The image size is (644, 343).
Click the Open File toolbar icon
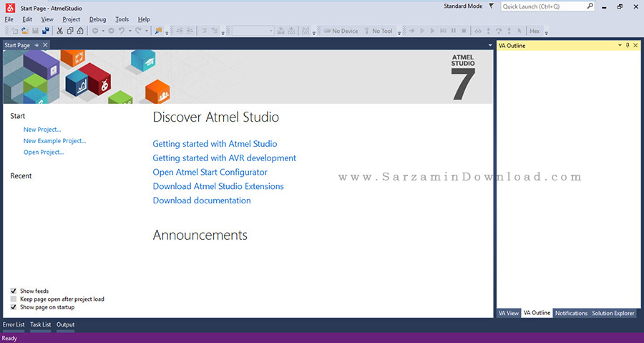tap(25, 31)
